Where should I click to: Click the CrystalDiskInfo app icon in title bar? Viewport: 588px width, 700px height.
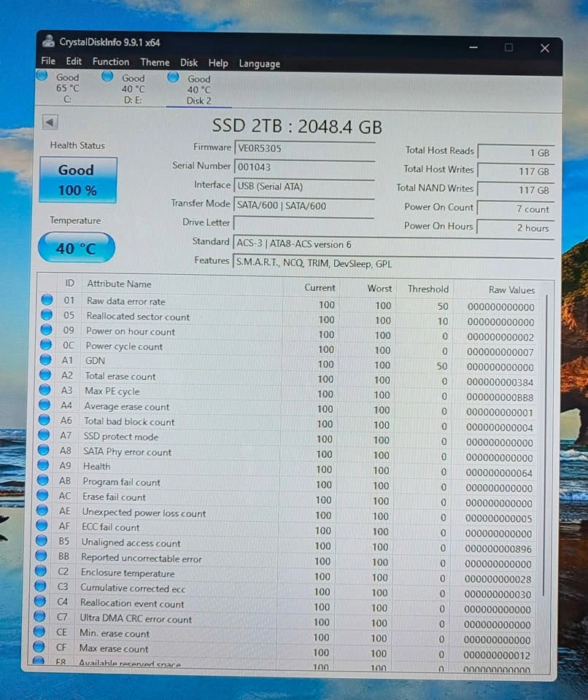pos(48,42)
